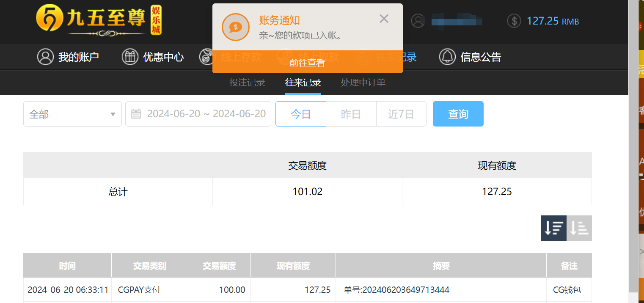Enable the 近7日 filter option

[x=401, y=113]
